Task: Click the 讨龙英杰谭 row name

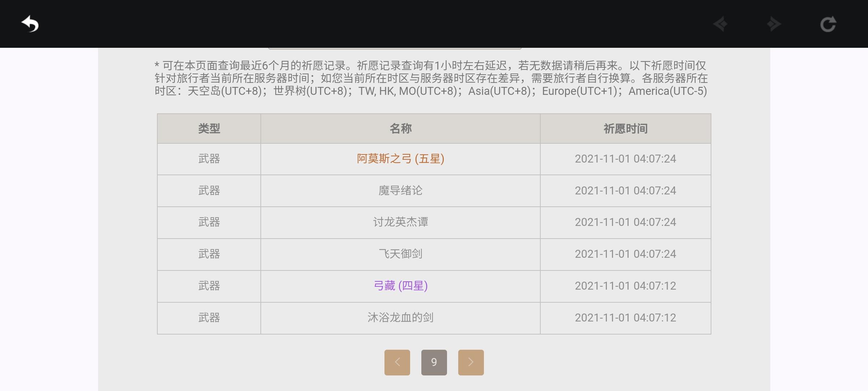Action: click(400, 222)
